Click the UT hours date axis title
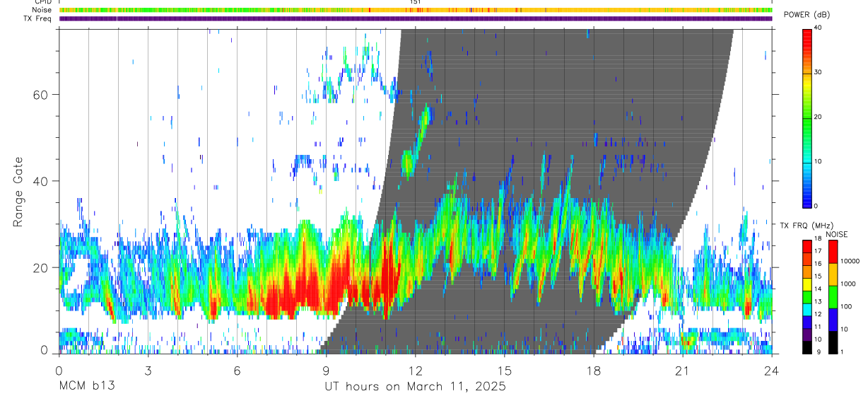This screenshot has width=868, height=401. pos(415,387)
